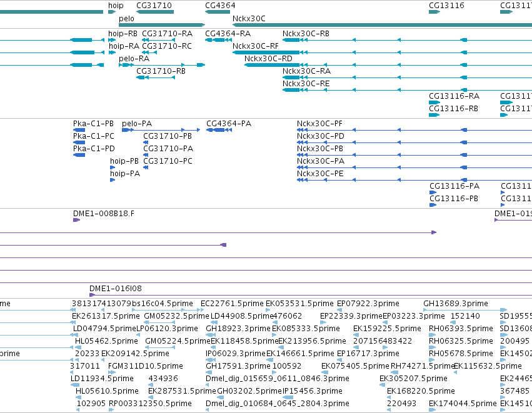Image resolution: width=532 pixels, height=413 pixels.
Task: Click EST RH06393.5prime
Action: click(461, 329)
